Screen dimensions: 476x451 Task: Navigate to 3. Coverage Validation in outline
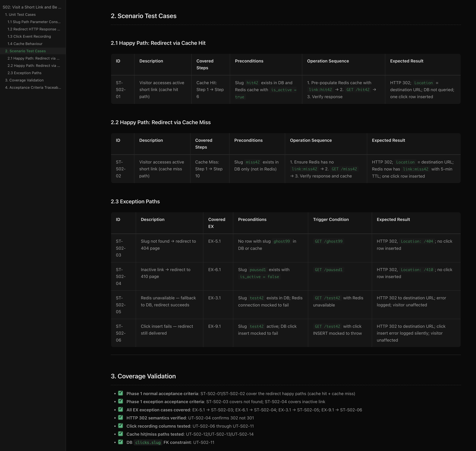point(24,80)
